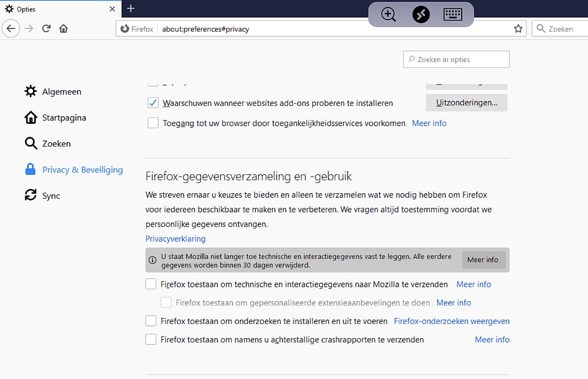The width and height of the screenshot is (588, 379).
Task: Enable Firefox studies installation checkbox
Action: 151,321
